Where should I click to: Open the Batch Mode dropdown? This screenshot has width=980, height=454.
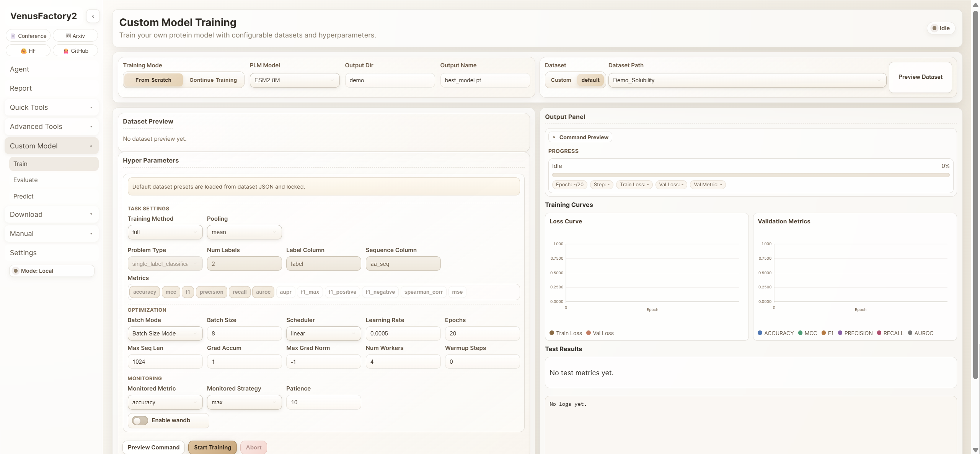point(165,334)
